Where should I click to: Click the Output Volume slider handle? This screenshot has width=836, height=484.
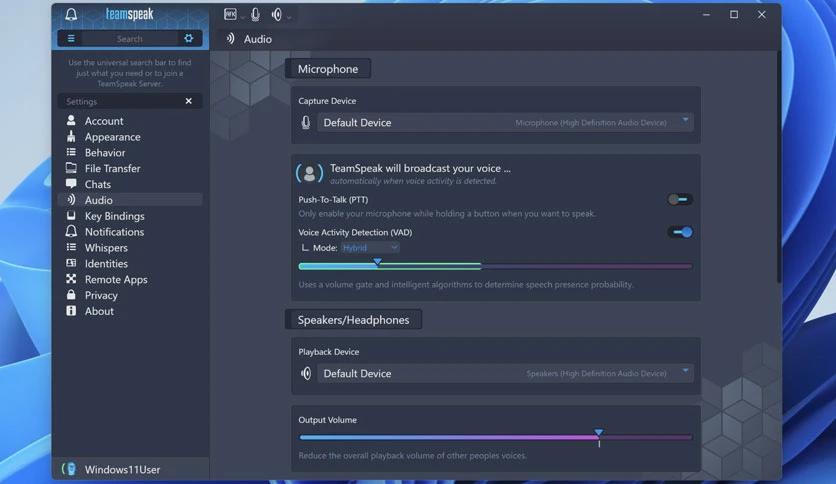599,432
